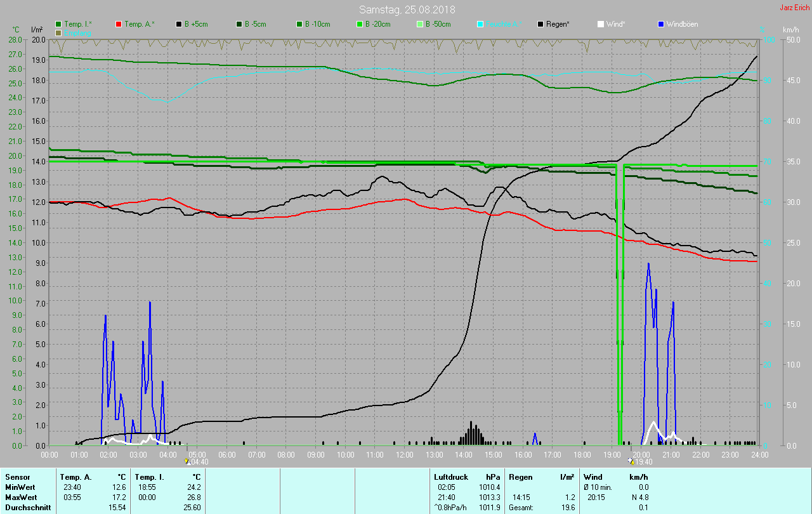
Task: Choose the white Wind legend swatch
Action: click(x=600, y=24)
